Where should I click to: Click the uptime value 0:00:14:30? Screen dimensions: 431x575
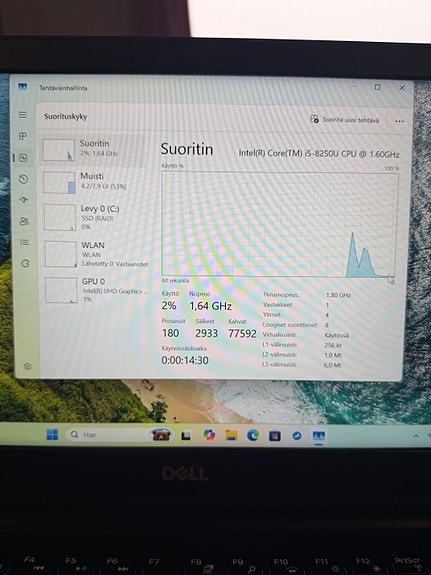pyautogui.click(x=185, y=360)
